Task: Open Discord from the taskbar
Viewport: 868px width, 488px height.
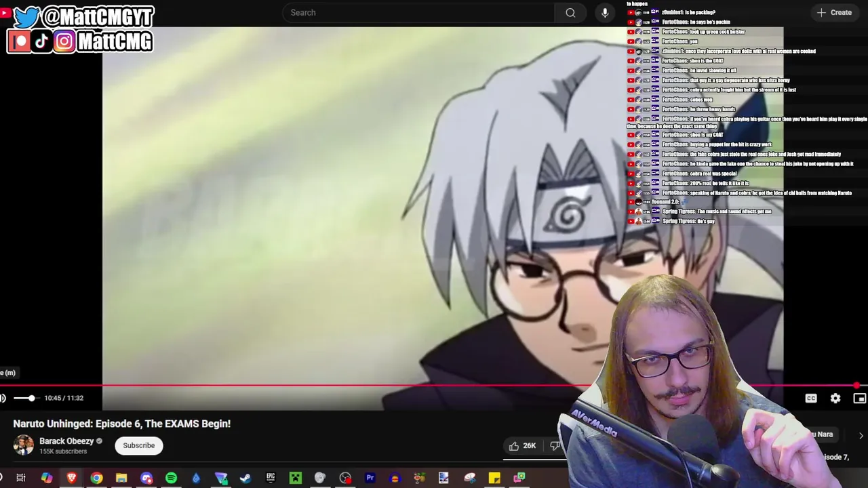Action: (146, 478)
